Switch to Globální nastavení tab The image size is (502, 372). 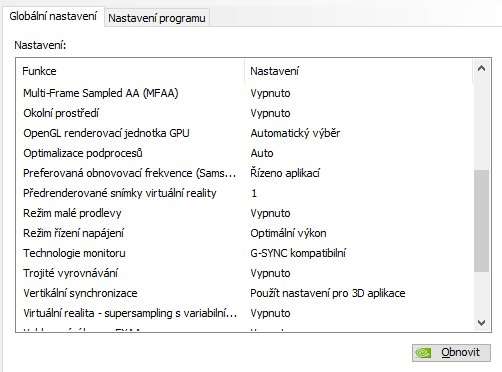pos(53,16)
